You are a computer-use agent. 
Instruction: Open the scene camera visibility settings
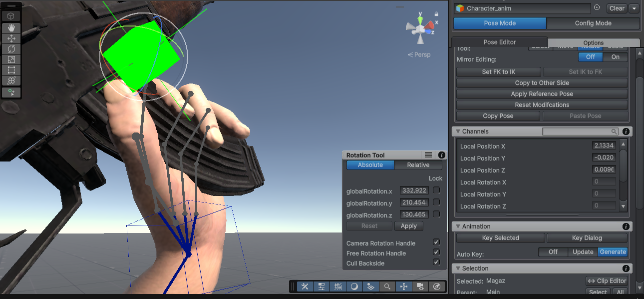tap(420, 286)
